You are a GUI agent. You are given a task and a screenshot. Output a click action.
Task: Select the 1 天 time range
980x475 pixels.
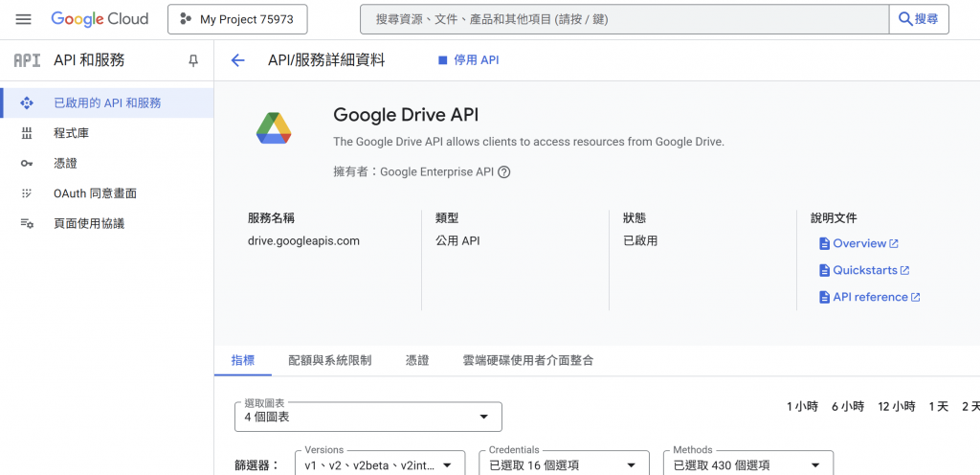click(938, 406)
